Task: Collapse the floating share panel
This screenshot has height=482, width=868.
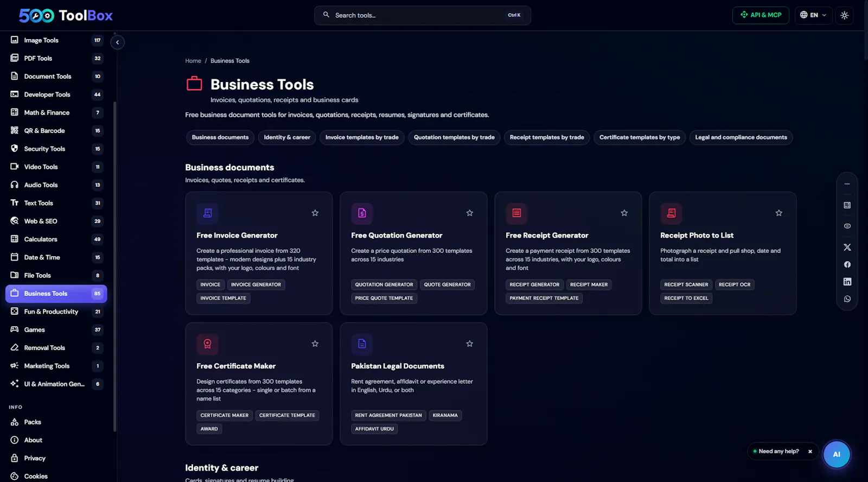Action: tap(847, 184)
